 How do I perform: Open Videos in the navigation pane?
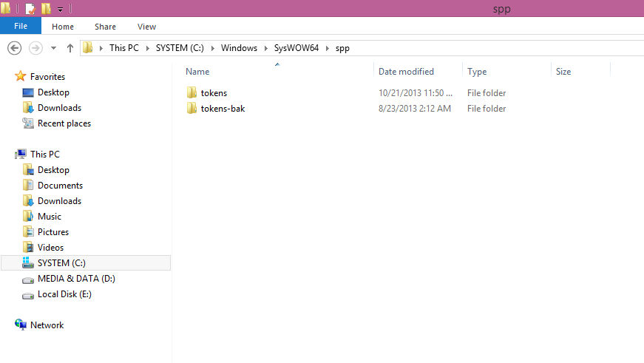click(x=50, y=248)
